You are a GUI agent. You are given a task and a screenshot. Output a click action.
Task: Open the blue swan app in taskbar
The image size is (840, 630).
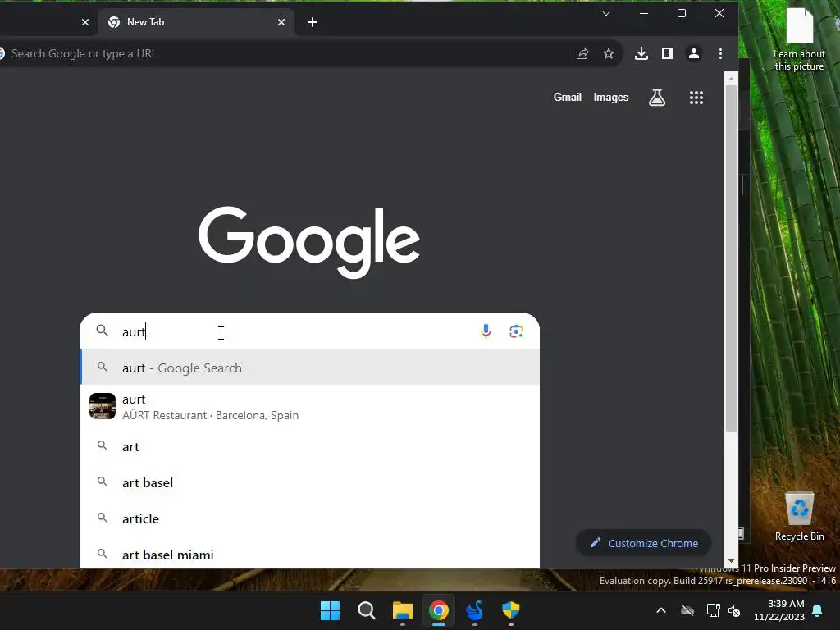coord(475,610)
